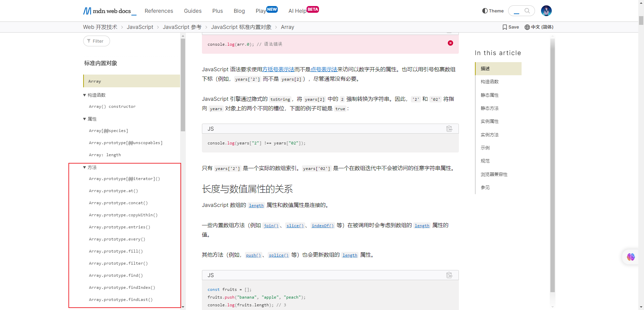The width and height of the screenshot is (644, 310).
Task: Open the Guides menu
Action: click(193, 11)
